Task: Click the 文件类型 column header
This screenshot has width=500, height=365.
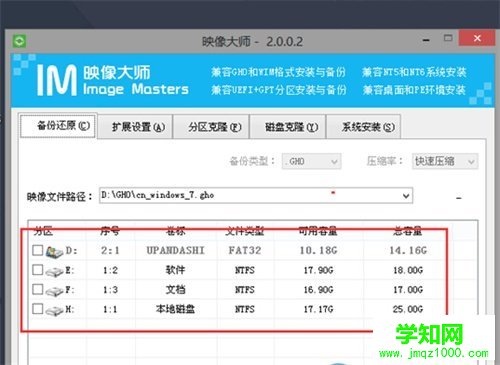Action: (x=245, y=231)
